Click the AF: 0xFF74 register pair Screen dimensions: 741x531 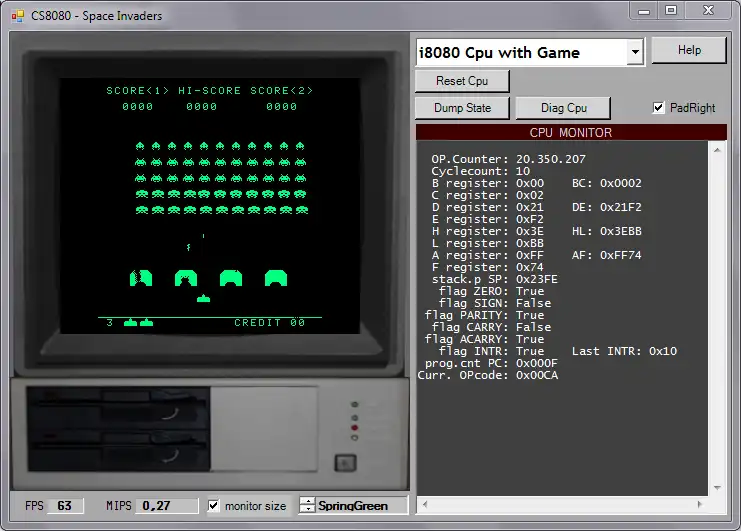point(606,255)
